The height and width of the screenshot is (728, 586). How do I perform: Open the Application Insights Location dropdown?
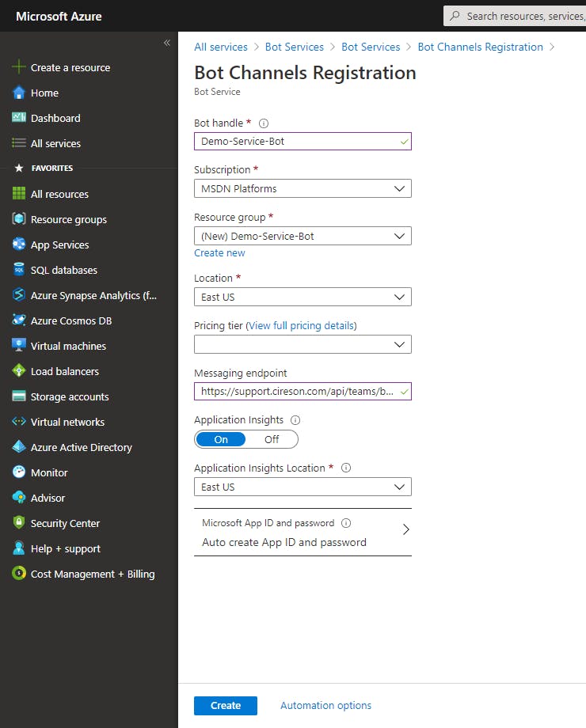(303, 487)
